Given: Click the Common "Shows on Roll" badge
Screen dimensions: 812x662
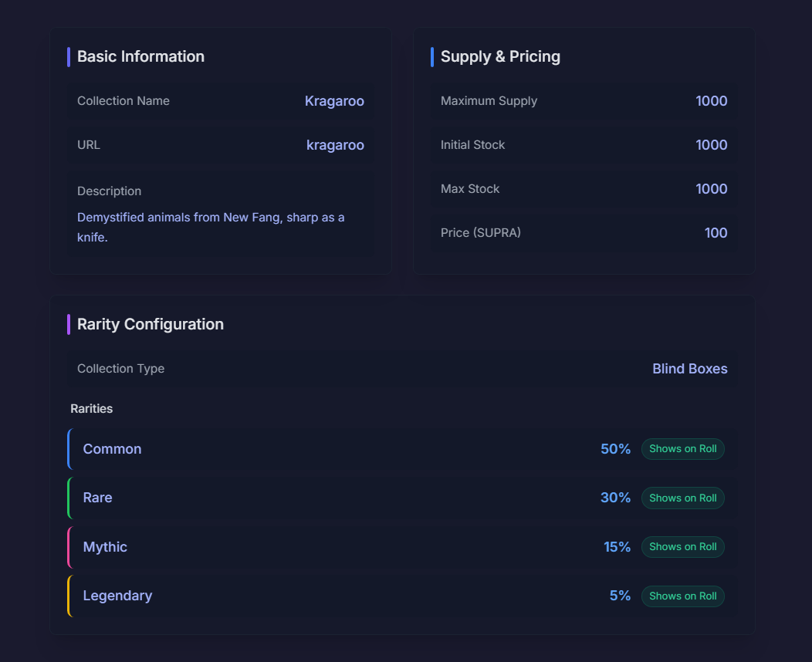Looking at the screenshot, I should point(682,449).
